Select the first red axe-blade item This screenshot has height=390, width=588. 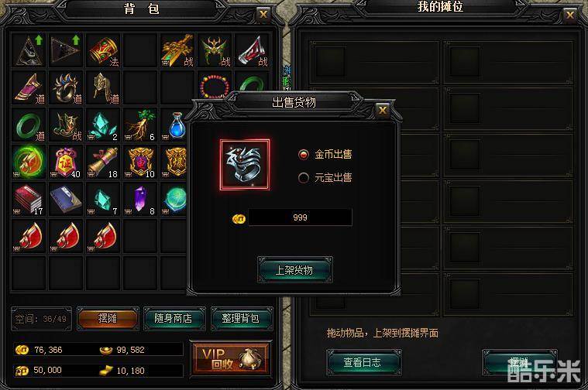coord(29,236)
